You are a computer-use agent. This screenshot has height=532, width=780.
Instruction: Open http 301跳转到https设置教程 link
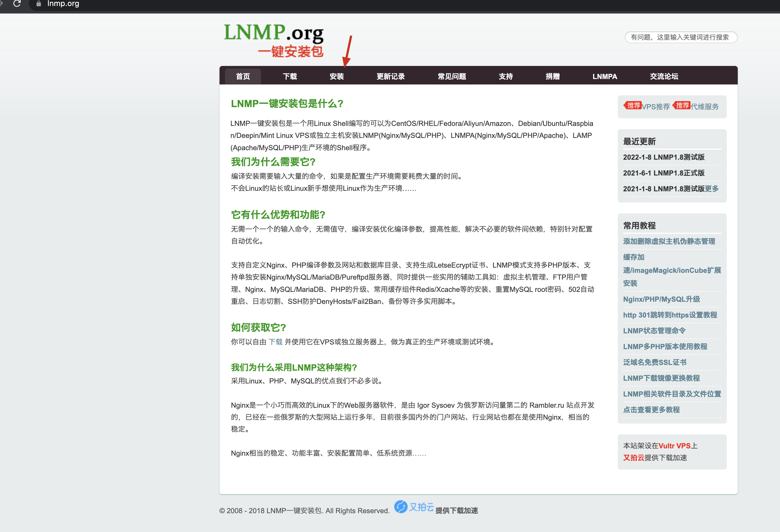point(670,315)
